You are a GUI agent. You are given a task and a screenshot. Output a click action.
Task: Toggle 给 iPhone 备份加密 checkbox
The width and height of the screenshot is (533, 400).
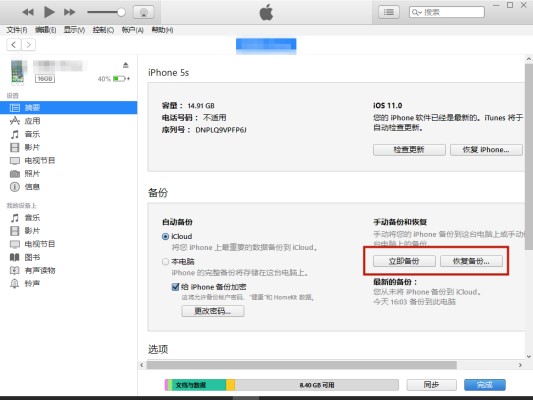(175, 287)
